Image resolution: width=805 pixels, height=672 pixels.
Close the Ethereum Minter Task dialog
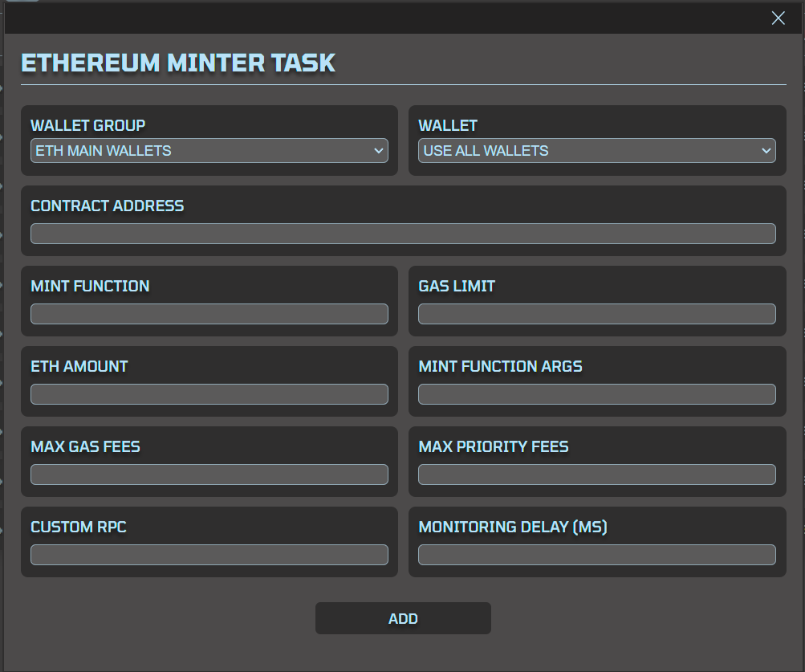tap(778, 18)
